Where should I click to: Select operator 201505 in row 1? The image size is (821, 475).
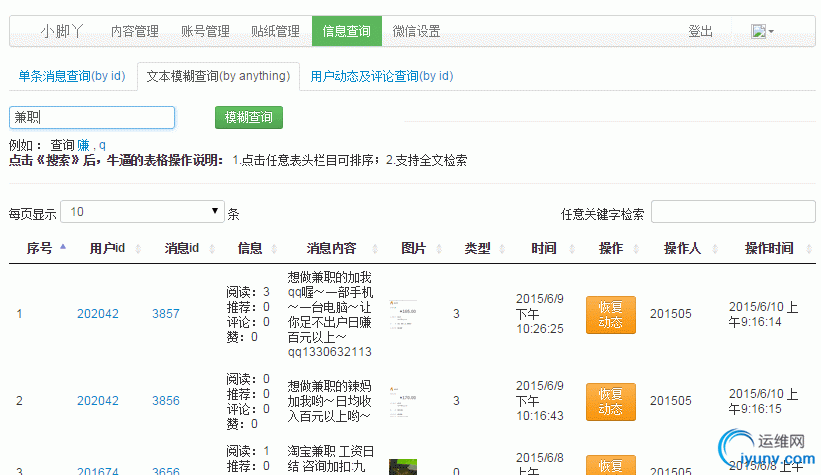pyautogui.click(x=671, y=314)
